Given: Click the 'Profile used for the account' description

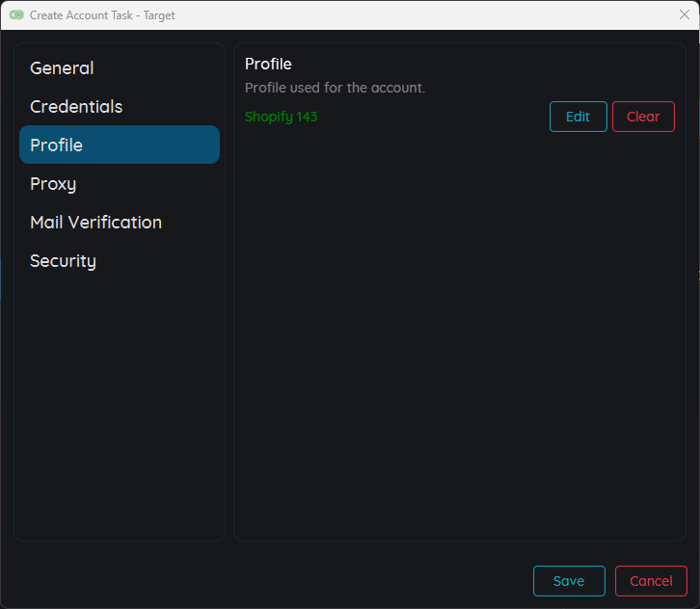Looking at the screenshot, I should point(335,88).
